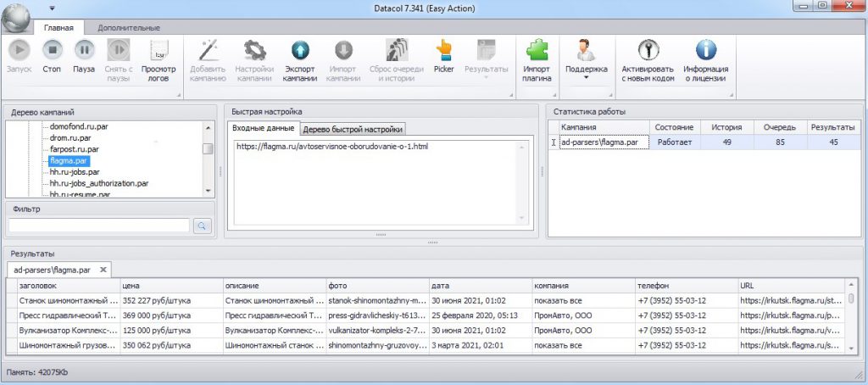Select hh.ru-jobs.par campaign in tree

coord(75,170)
